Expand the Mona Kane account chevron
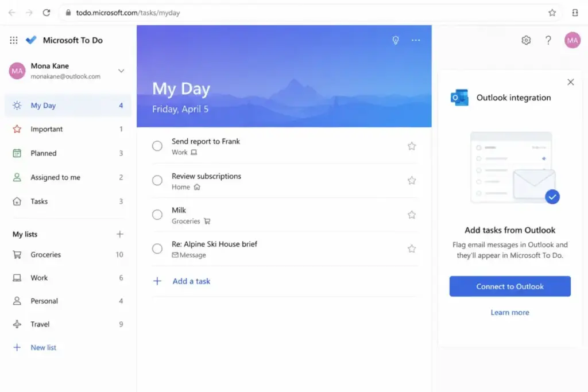The width and height of the screenshot is (588, 392). 121,71
